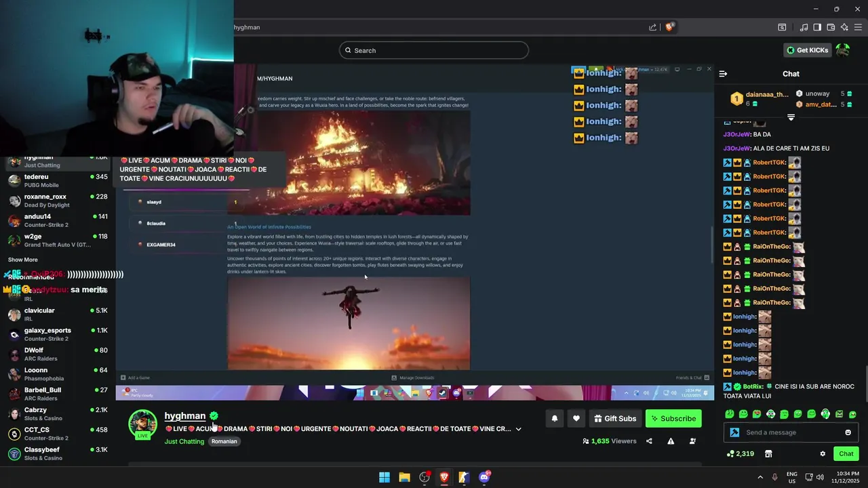Open the channel points shop icon
Image resolution: width=868 pixels, height=488 pixels.
768,454
